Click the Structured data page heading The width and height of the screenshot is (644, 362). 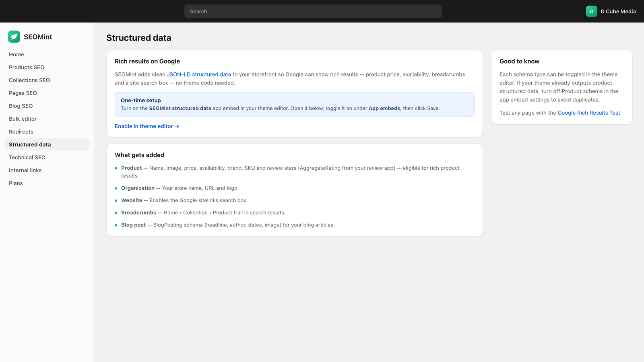(139, 38)
